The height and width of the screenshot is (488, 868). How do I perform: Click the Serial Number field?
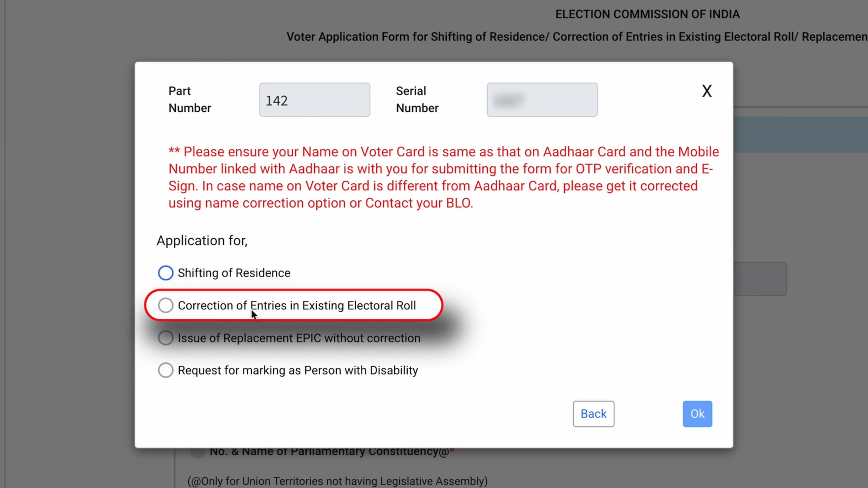[541, 99]
